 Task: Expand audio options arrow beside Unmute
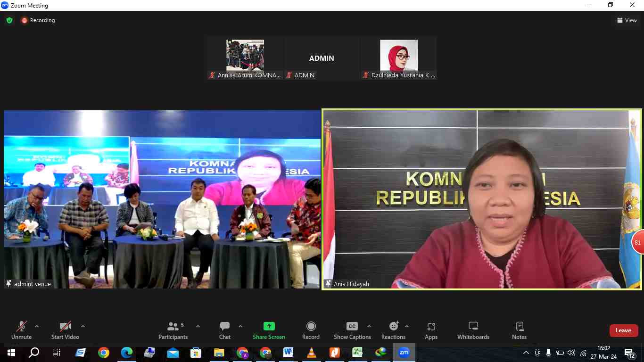37,326
